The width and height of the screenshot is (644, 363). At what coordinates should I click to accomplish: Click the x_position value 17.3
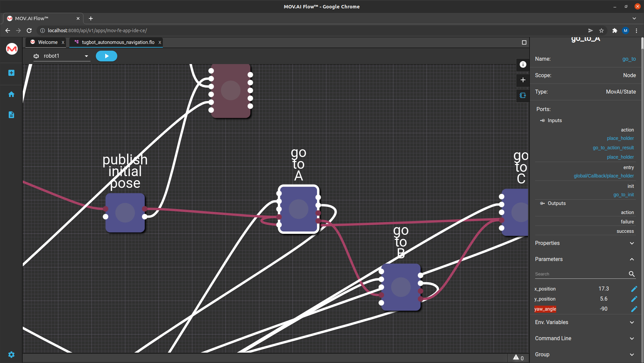(x=603, y=289)
